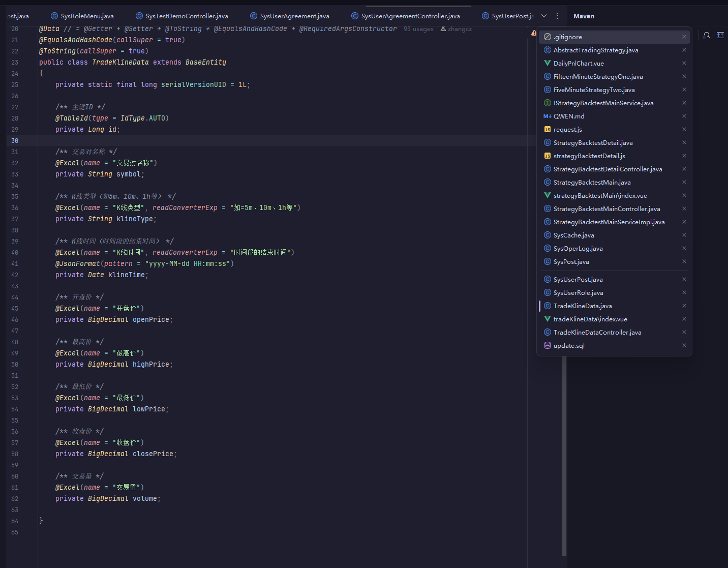Click the Vue icon of DailyPnlChart.vue
728x568 pixels.
[548, 64]
